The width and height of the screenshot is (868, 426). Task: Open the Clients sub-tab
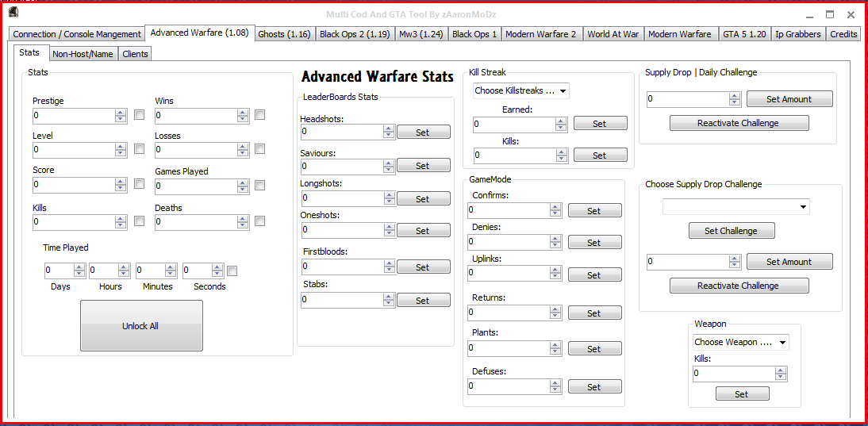(x=135, y=54)
